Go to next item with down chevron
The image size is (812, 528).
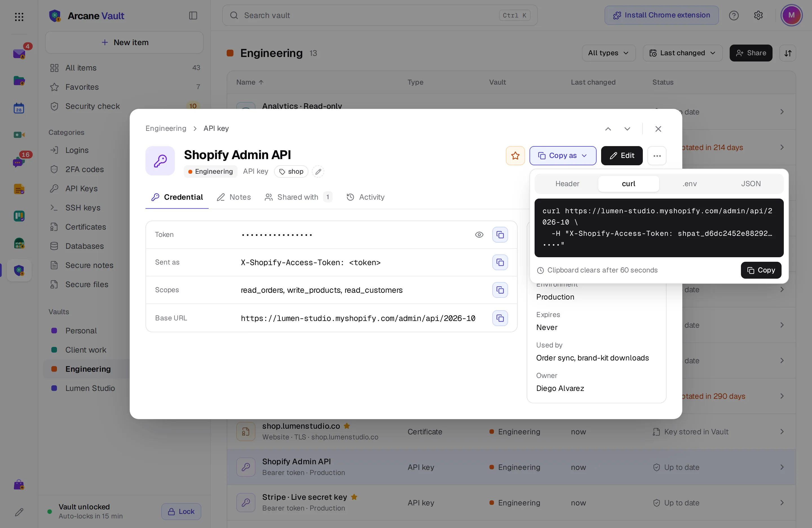tap(627, 129)
